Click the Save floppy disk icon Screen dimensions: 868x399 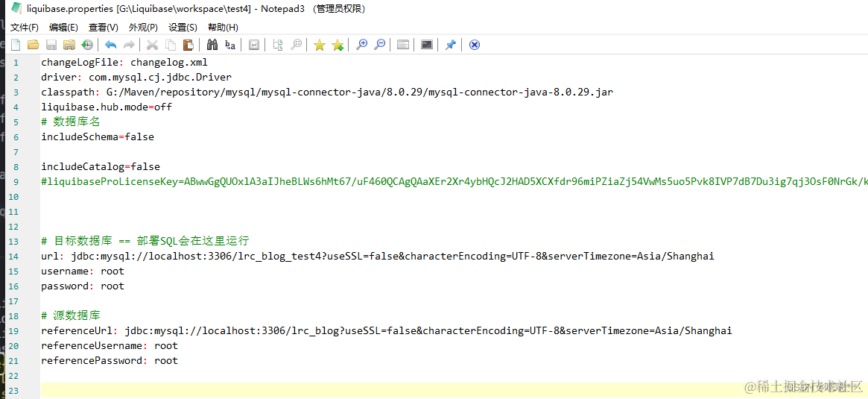[51, 45]
